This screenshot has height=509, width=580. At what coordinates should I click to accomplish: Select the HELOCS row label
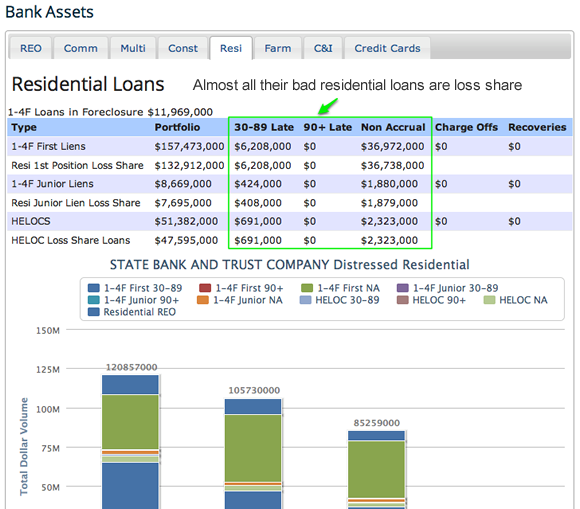[x=31, y=221]
